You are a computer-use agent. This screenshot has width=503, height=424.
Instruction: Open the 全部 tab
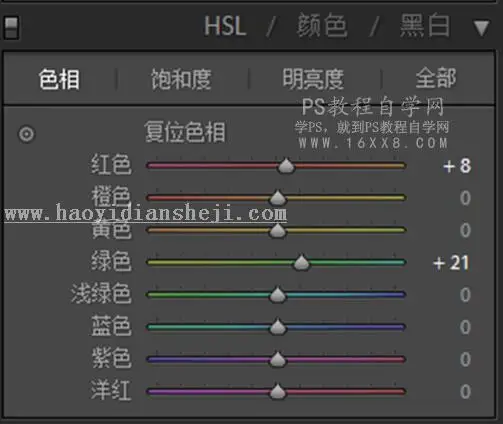pos(436,78)
